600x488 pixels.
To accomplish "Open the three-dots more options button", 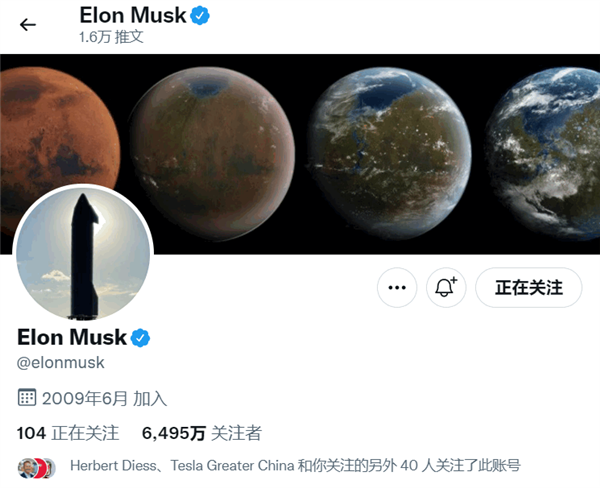I will click(397, 287).
